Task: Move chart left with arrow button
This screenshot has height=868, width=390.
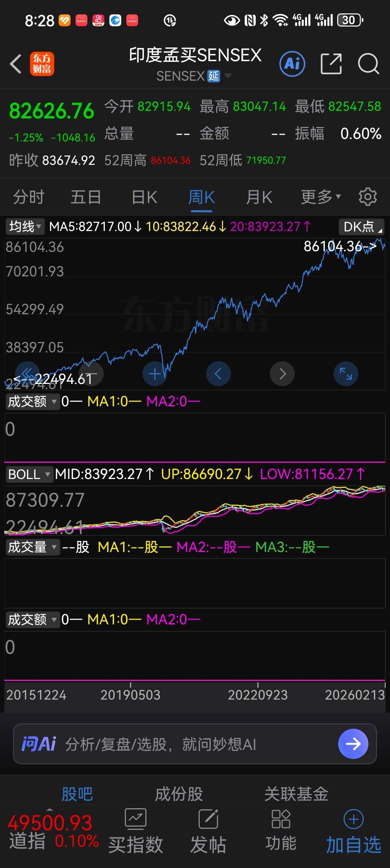Action: click(218, 374)
